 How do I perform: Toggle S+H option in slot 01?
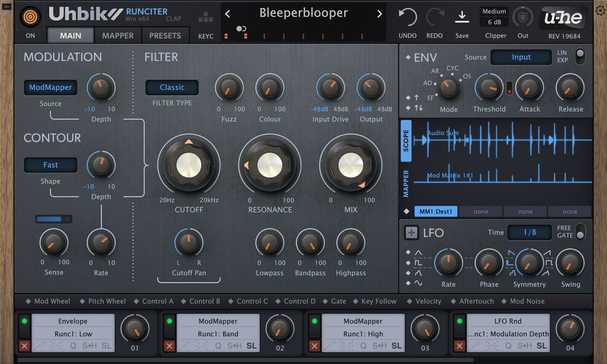[89, 346]
